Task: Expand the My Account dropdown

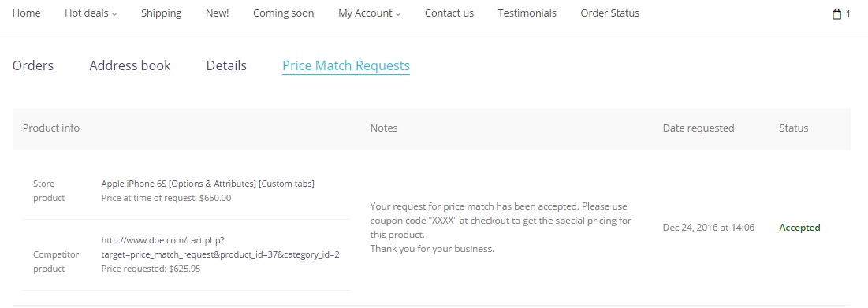Action: pyautogui.click(x=369, y=13)
